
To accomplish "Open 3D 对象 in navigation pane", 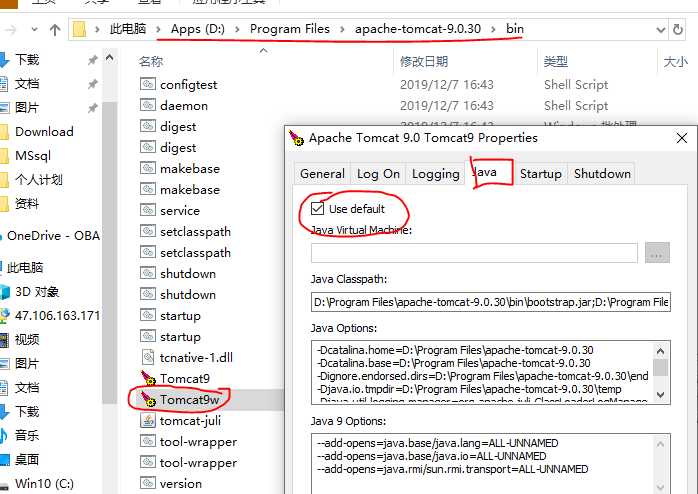I will (x=37, y=292).
